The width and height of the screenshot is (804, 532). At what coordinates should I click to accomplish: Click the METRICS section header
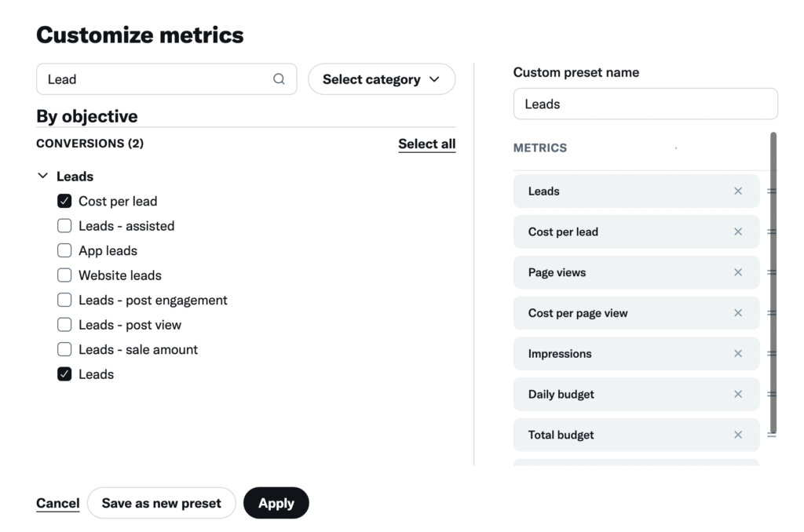541,148
